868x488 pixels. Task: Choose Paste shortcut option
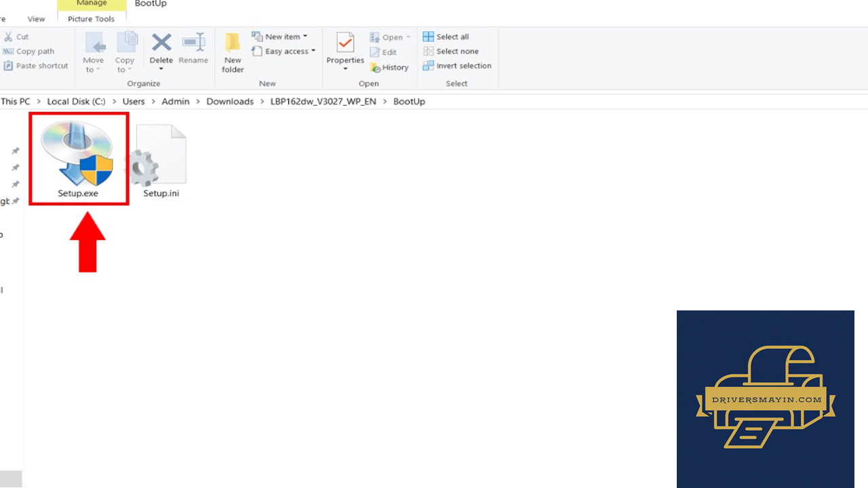(36, 66)
